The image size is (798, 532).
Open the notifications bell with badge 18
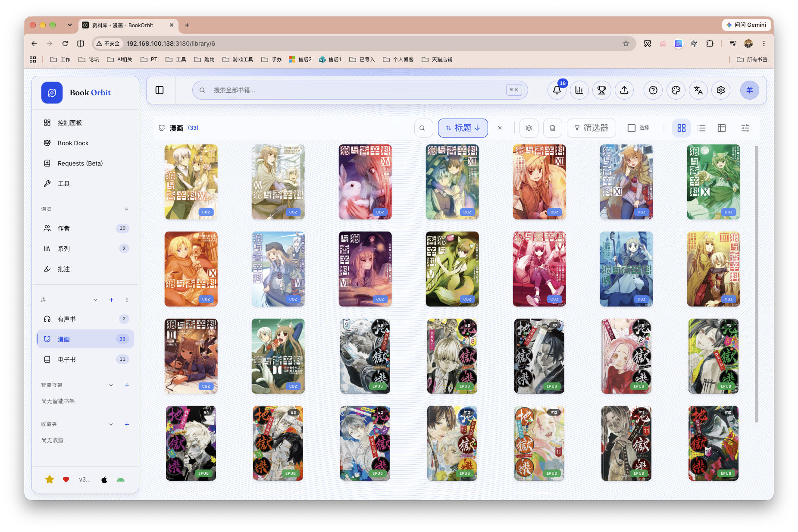click(557, 90)
